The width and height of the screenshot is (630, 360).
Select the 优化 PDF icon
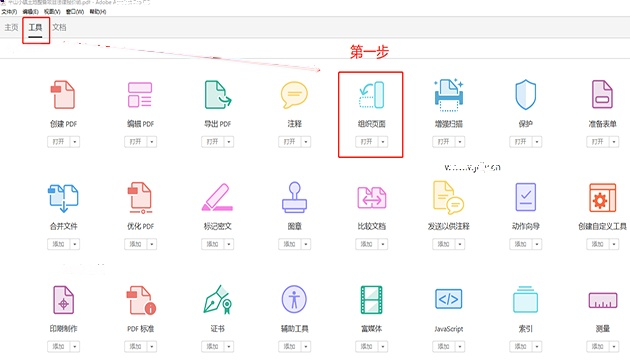click(140, 198)
